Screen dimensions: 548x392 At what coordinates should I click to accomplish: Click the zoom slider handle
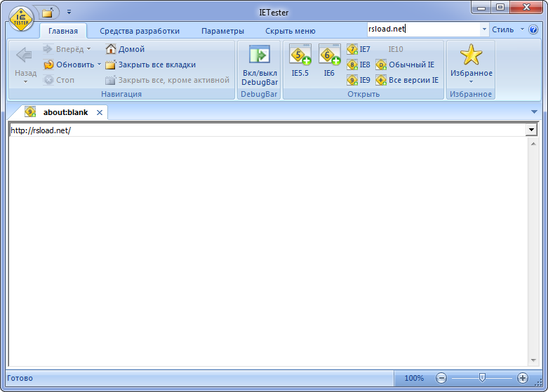pyautogui.click(x=482, y=378)
